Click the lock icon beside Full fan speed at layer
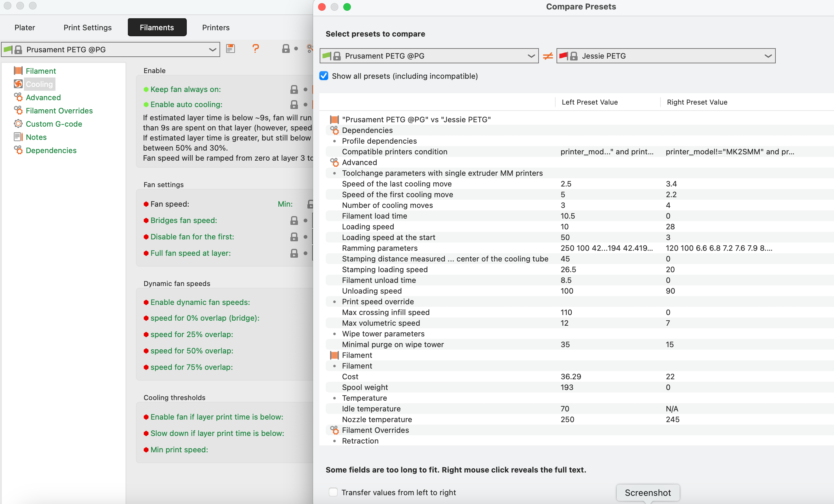Screen dimensions: 834x504 click(x=294, y=253)
